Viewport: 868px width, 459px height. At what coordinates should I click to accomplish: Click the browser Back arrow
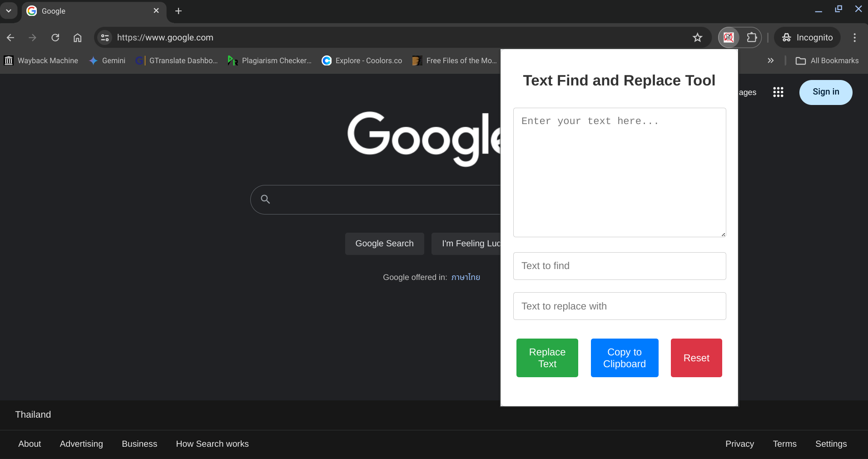pos(10,38)
